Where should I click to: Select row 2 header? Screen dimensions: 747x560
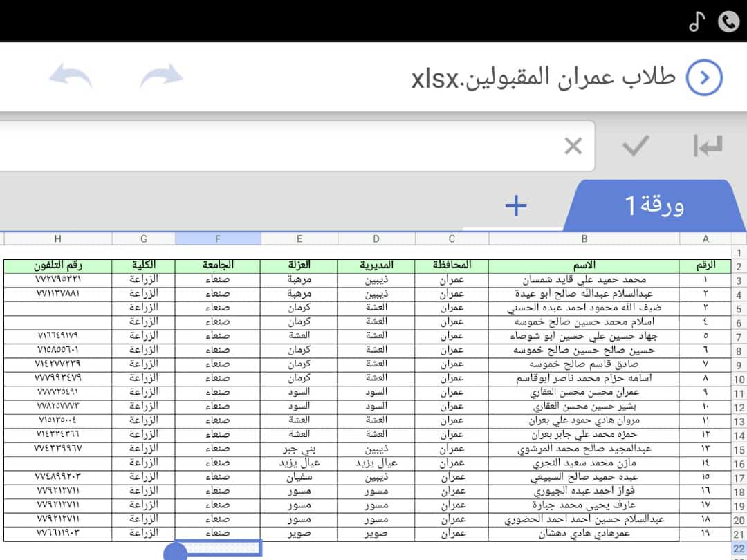point(739,267)
